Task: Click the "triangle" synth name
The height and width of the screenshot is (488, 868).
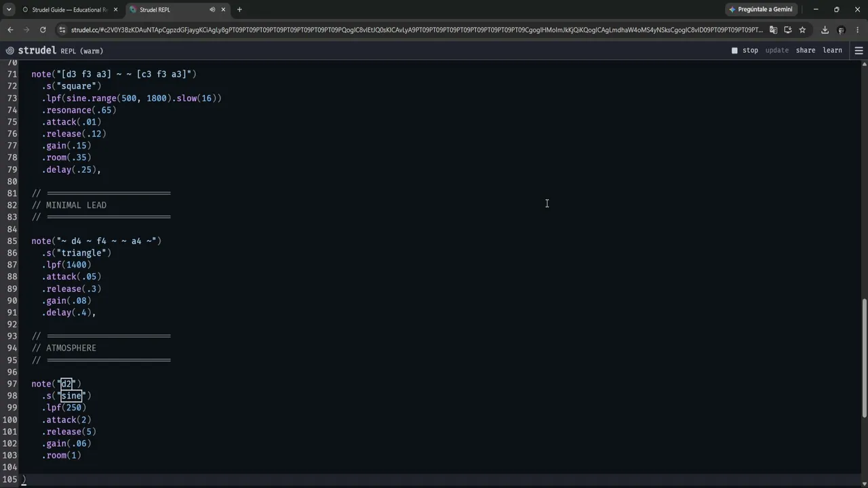Action: click(83, 253)
